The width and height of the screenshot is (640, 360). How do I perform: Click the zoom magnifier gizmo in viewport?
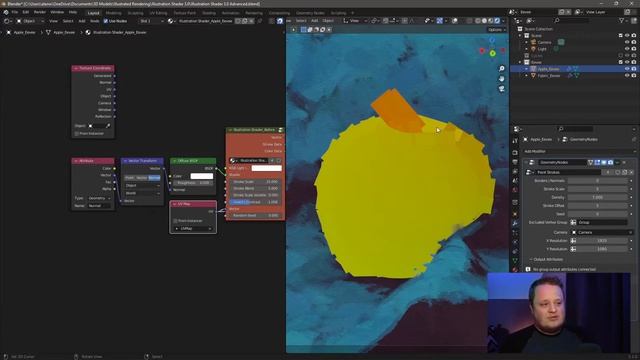[502, 69]
